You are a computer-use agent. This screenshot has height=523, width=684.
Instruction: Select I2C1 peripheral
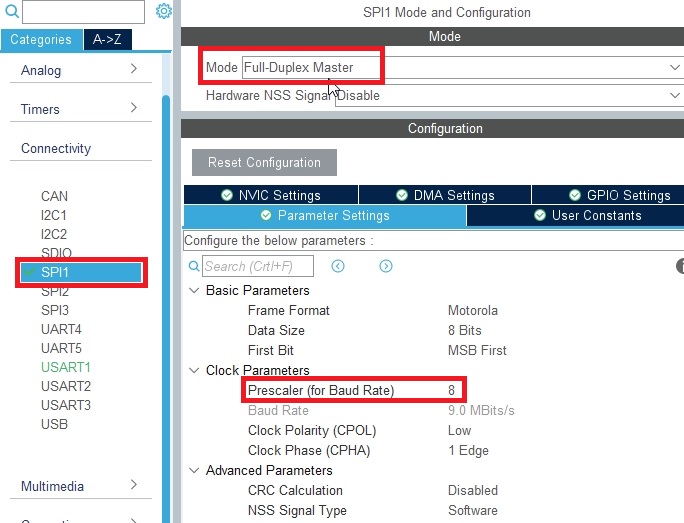[x=54, y=215]
